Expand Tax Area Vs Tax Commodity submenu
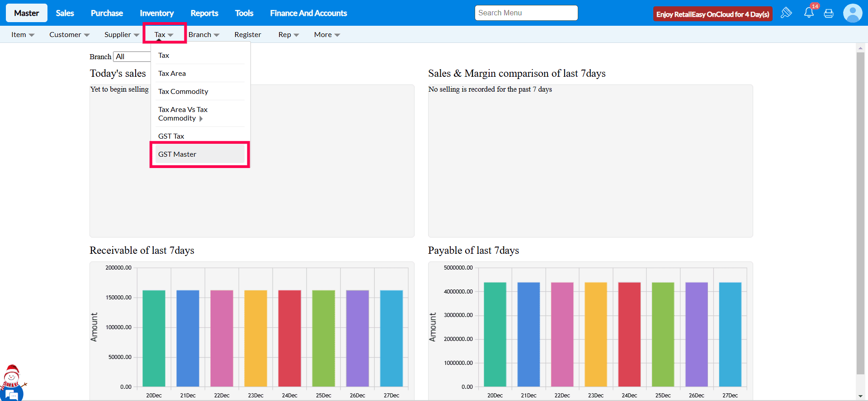The image size is (868, 401). (x=183, y=114)
